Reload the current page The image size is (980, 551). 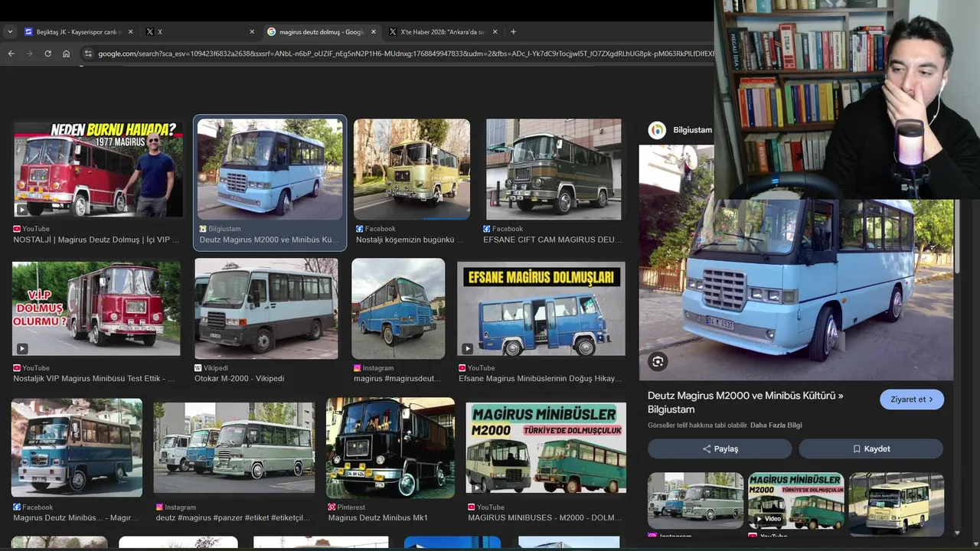click(x=47, y=54)
